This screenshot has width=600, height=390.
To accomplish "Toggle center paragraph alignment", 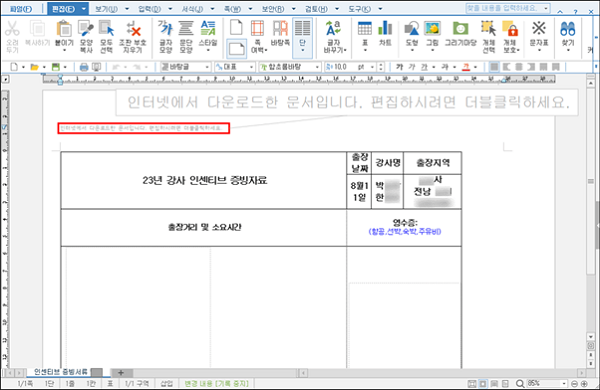I will pos(519,67).
